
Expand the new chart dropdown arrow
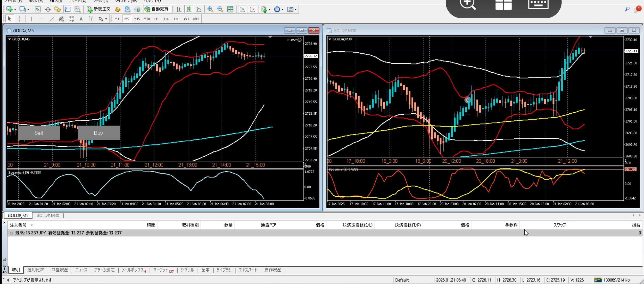point(15,10)
